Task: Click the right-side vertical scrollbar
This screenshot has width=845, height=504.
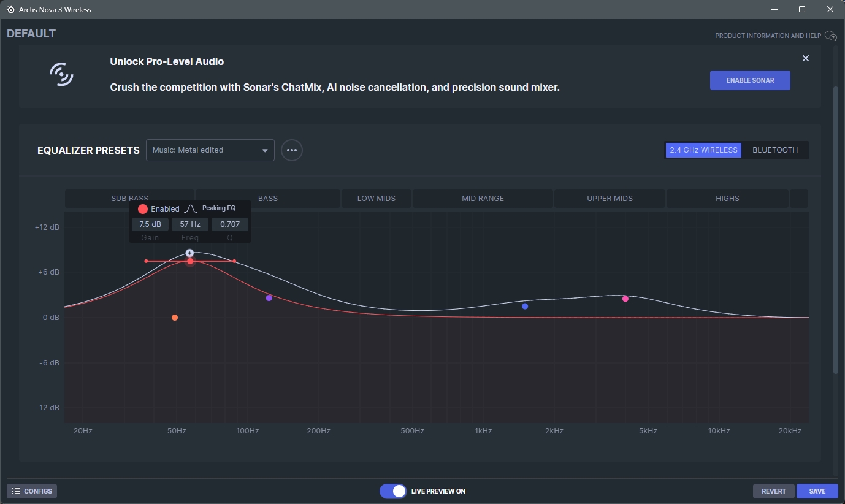Action: pos(835,230)
